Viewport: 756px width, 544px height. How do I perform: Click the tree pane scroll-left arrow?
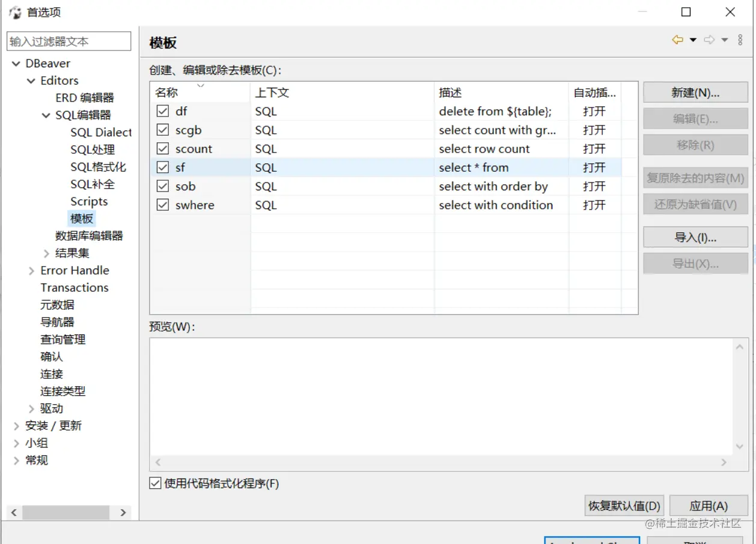14,513
